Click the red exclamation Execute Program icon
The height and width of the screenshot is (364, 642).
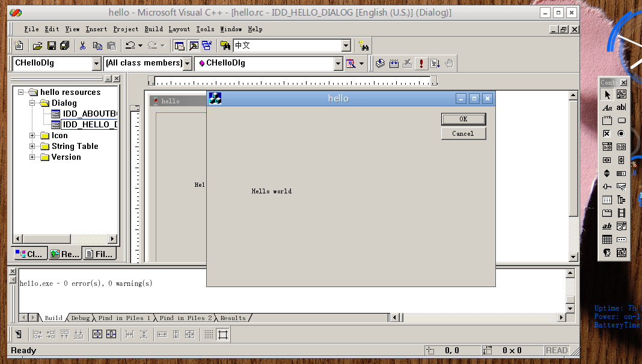[421, 64]
